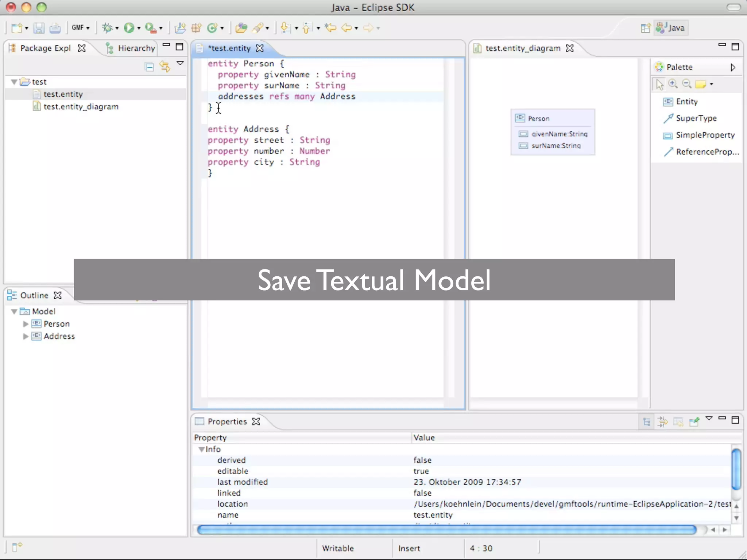Click the New Java Project icon
747x560 pixels.
tap(180, 28)
